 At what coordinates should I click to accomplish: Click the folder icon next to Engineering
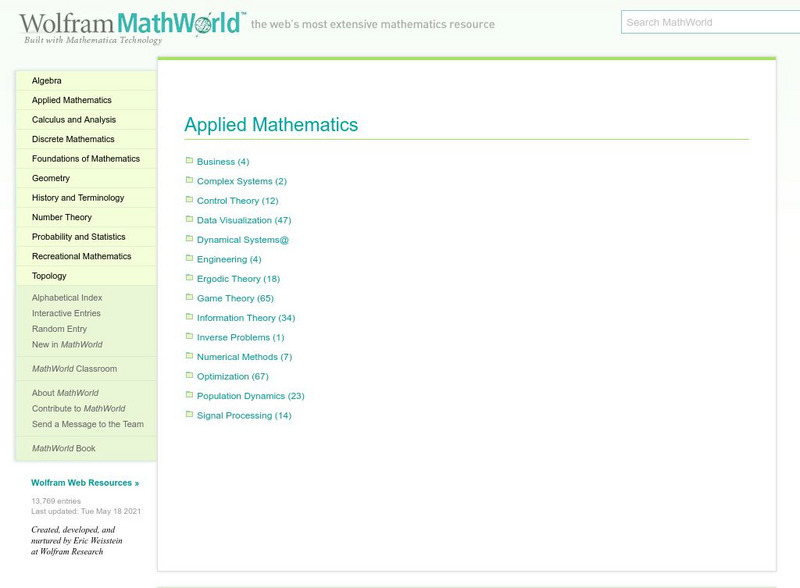(x=189, y=259)
